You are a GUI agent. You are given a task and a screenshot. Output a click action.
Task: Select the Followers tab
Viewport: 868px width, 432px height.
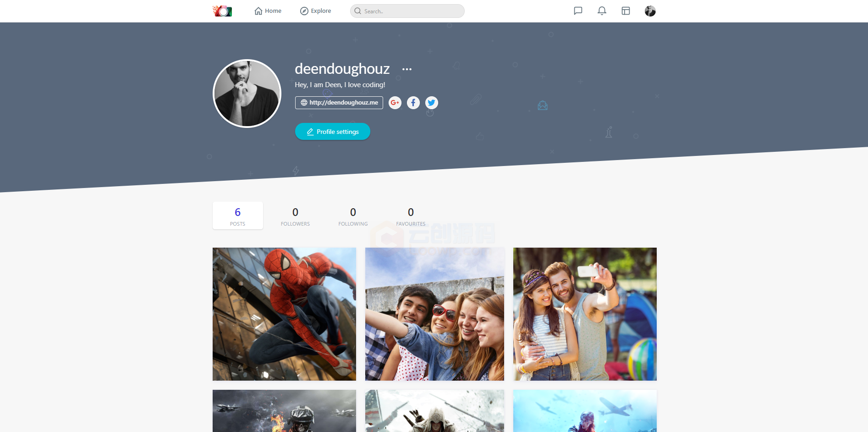(295, 216)
